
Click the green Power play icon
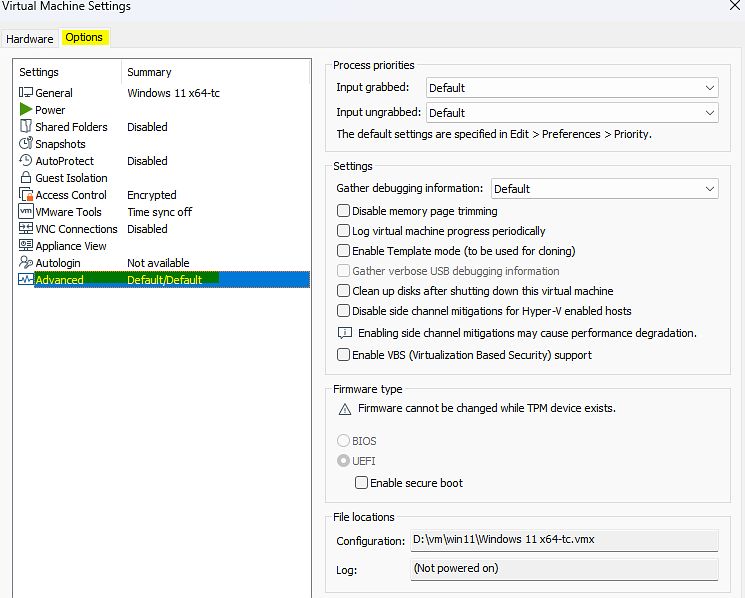(x=26, y=110)
